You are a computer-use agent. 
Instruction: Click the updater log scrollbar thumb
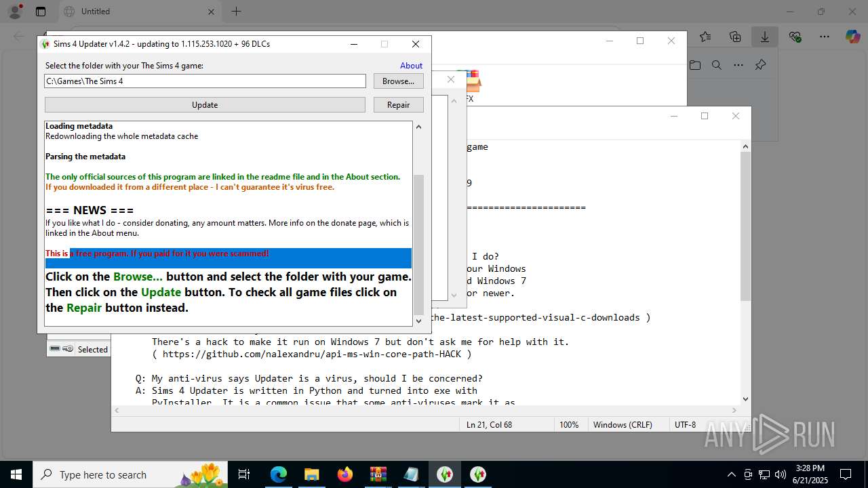coord(418,244)
